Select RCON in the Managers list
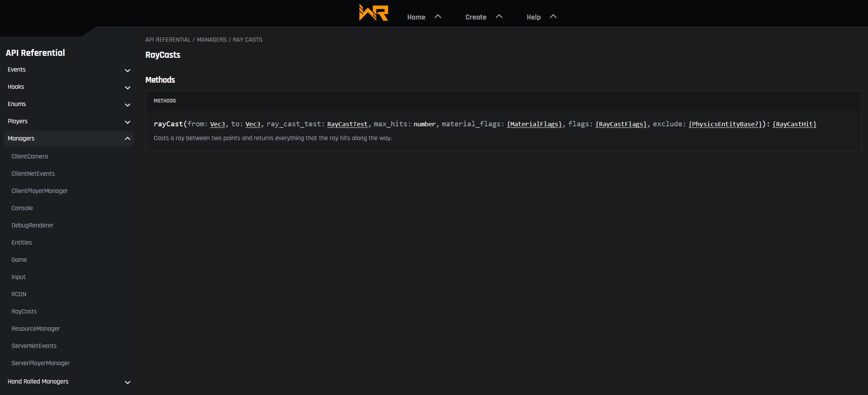The image size is (868, 395). coord(19,294)
